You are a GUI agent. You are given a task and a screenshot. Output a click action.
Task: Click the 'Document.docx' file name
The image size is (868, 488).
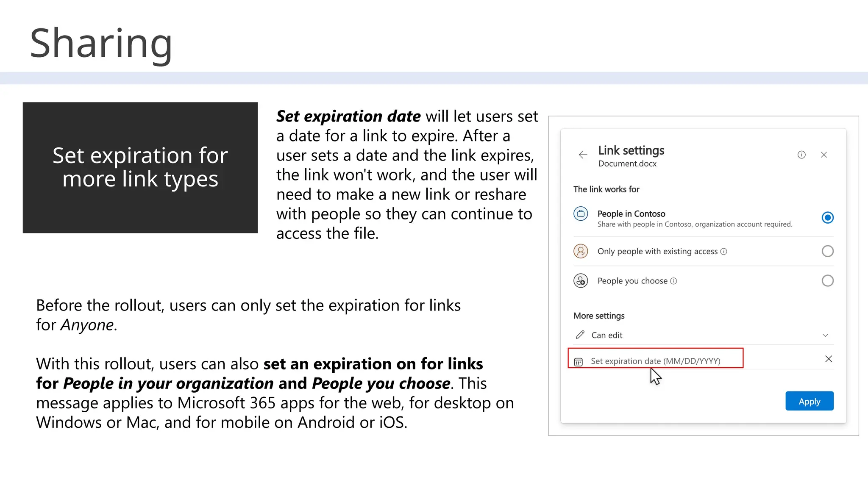tap(627, 164)
